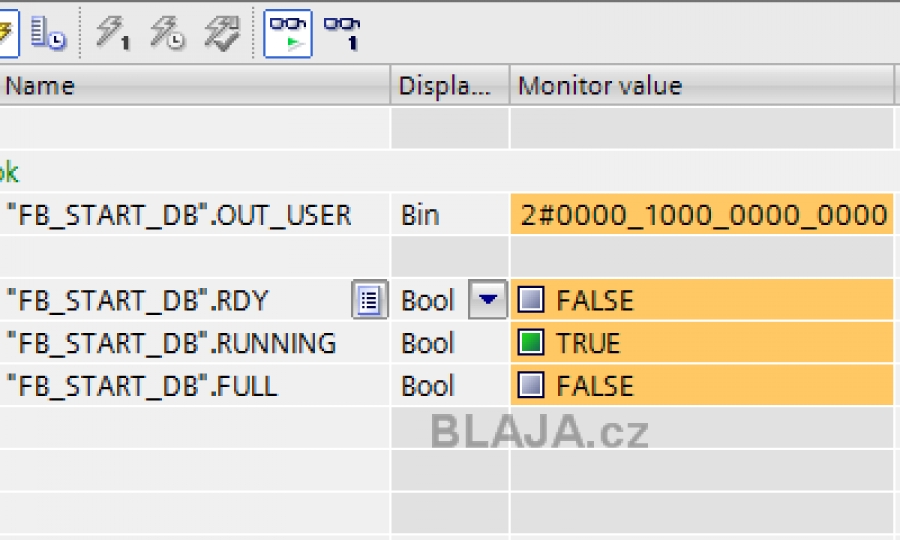Select the "FB_START_DB".OUT_USER name cell
This screenshot has width=900, height=540.
point(195,215)
